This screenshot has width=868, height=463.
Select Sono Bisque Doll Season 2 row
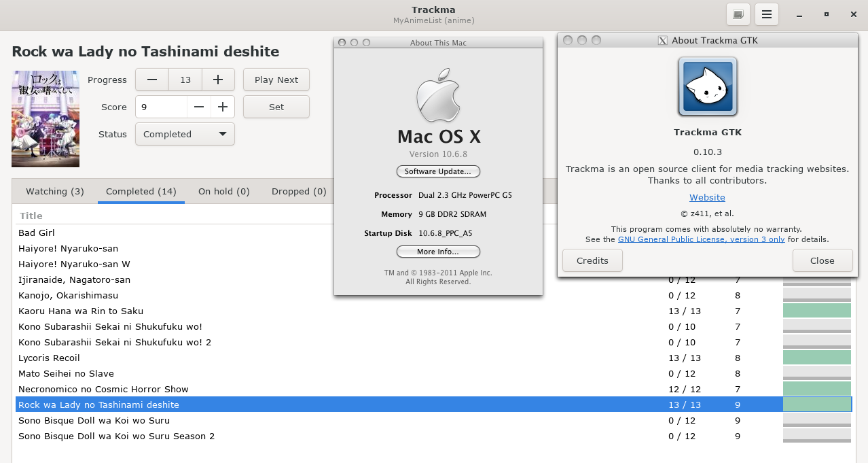tap(433, 436)
